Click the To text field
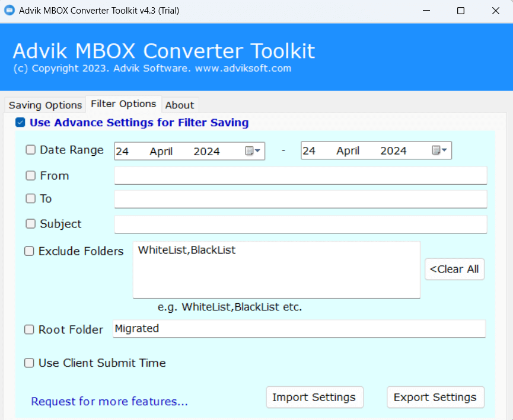Viewport: 513px width, 420px height. 301,199
